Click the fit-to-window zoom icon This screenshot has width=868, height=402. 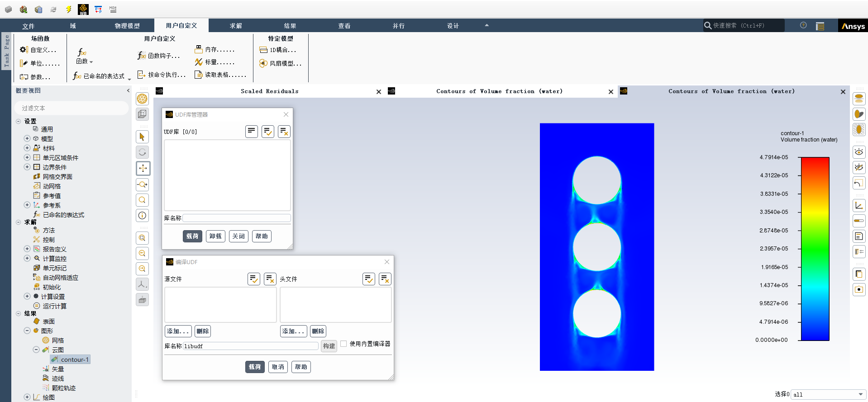[x=142, y=238]
